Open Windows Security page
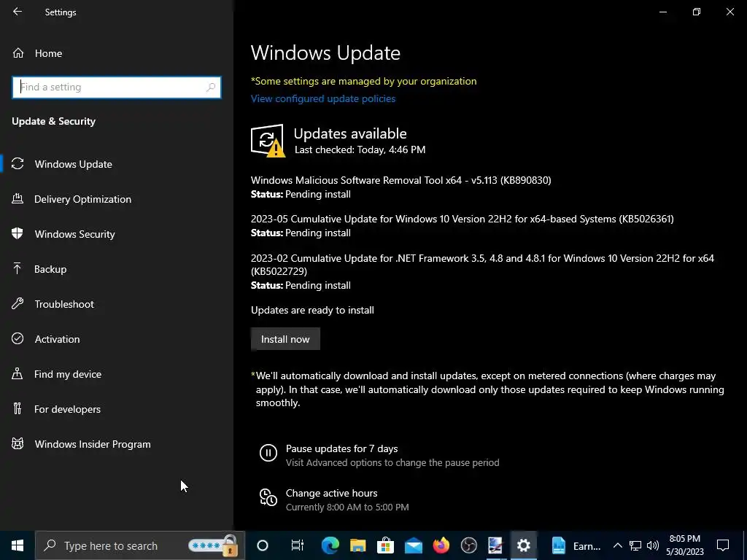The width and height of the screenshot is (747, 560). click(x=117, y=234)
